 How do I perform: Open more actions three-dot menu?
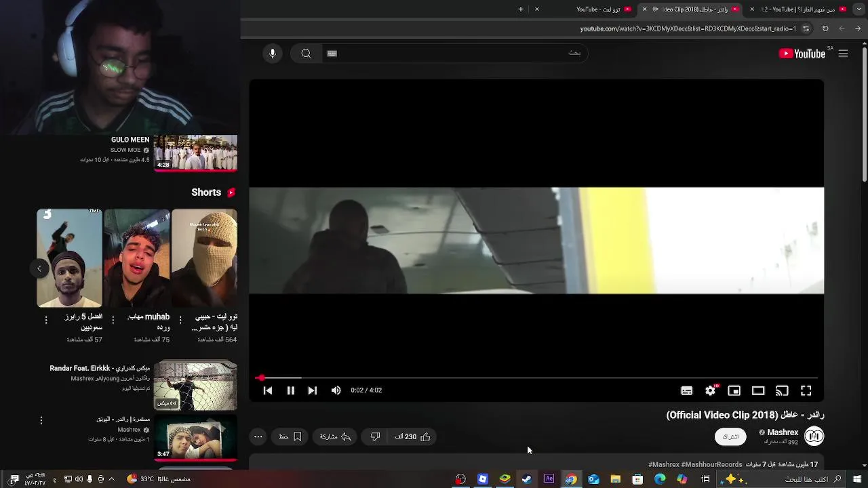[258, 437]
